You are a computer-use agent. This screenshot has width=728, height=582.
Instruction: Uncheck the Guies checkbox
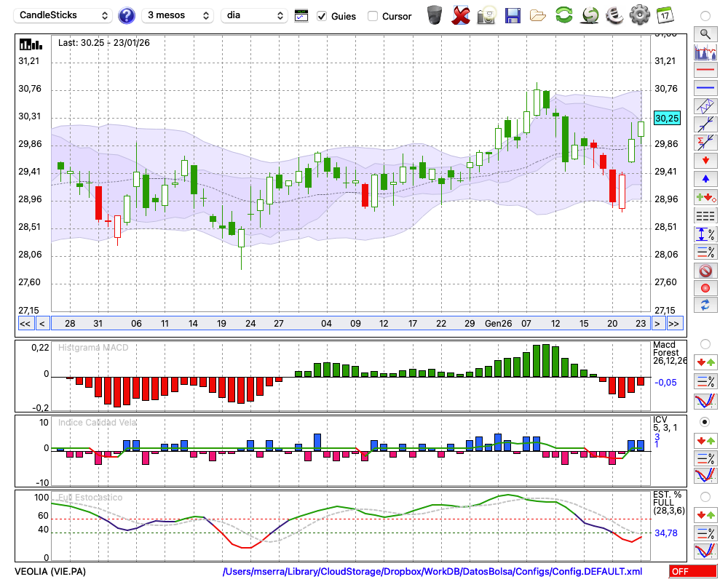point(322,16)
